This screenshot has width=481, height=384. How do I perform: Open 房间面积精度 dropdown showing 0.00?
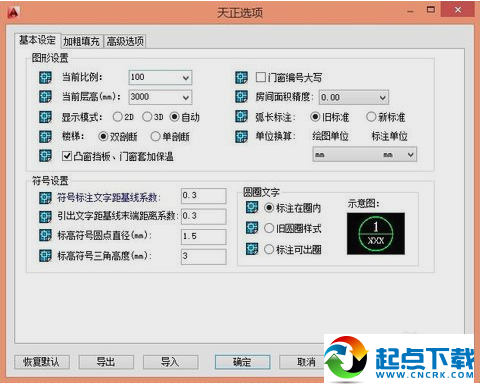(x=354, y=97)
